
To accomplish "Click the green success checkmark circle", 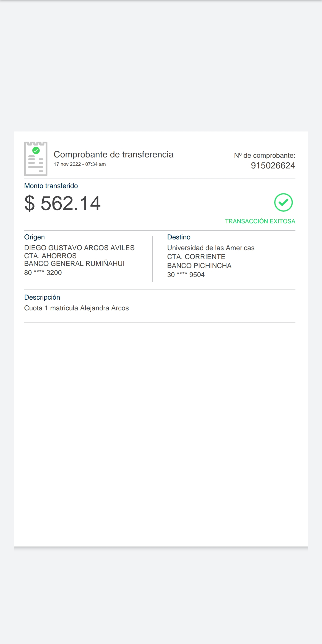I will click(x=283, y=202).
